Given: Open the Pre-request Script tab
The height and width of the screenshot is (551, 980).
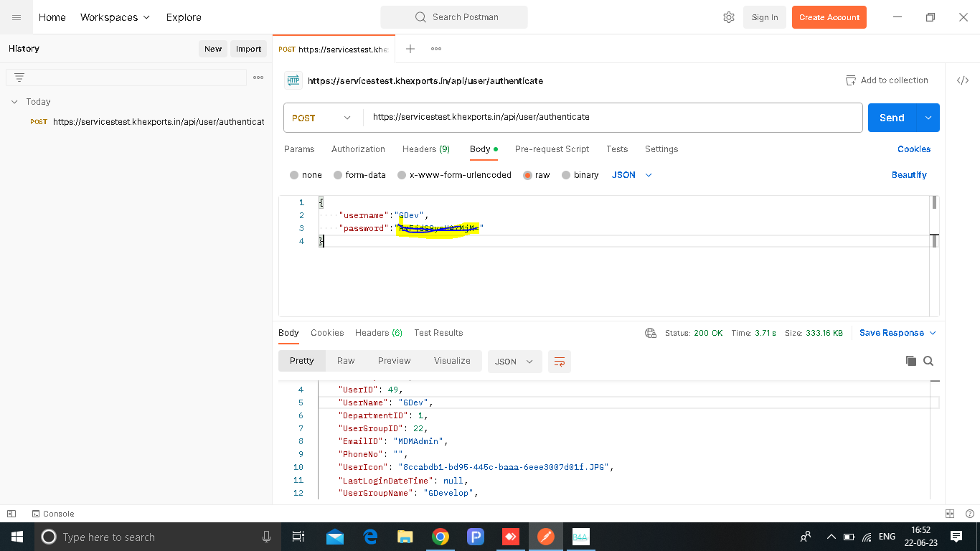Looking at the screenshot, I should point(552,149).
